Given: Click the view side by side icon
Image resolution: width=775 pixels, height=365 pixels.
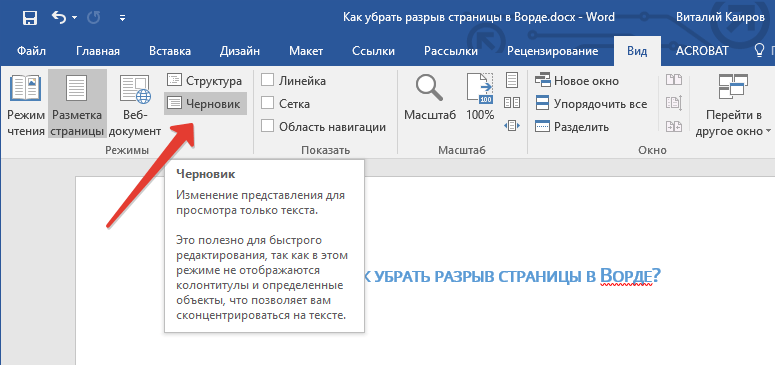Looking at the screenshot, I should click(674, 80).
